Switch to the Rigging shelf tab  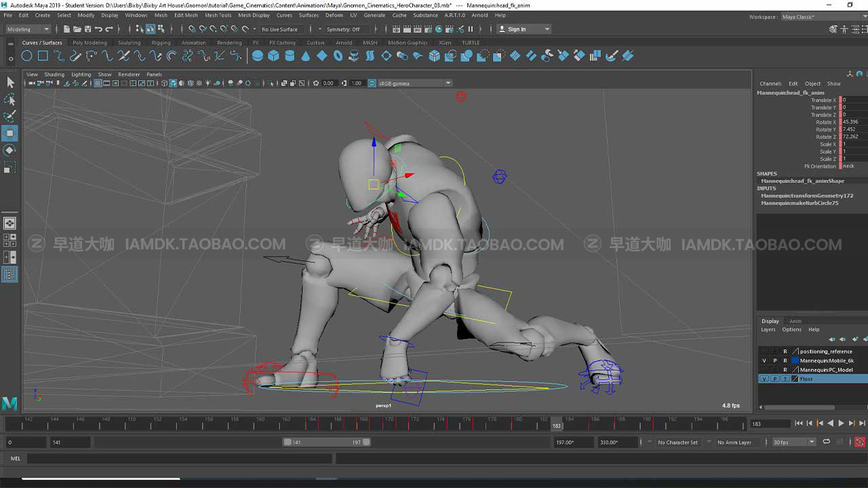161,43
